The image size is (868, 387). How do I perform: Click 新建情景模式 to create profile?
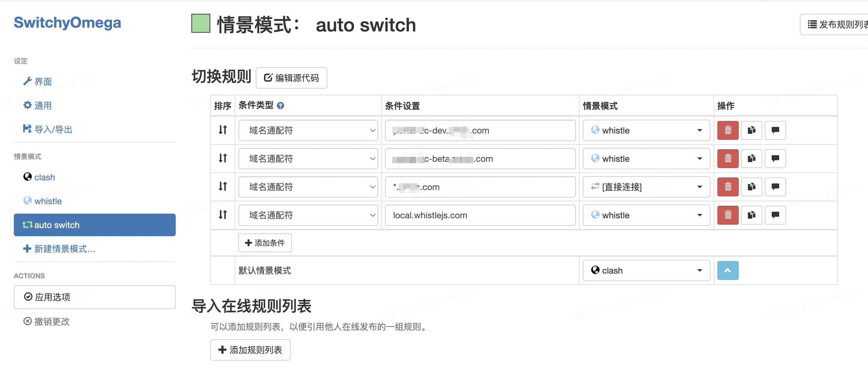pyautogui.click(x=60, y=249)
